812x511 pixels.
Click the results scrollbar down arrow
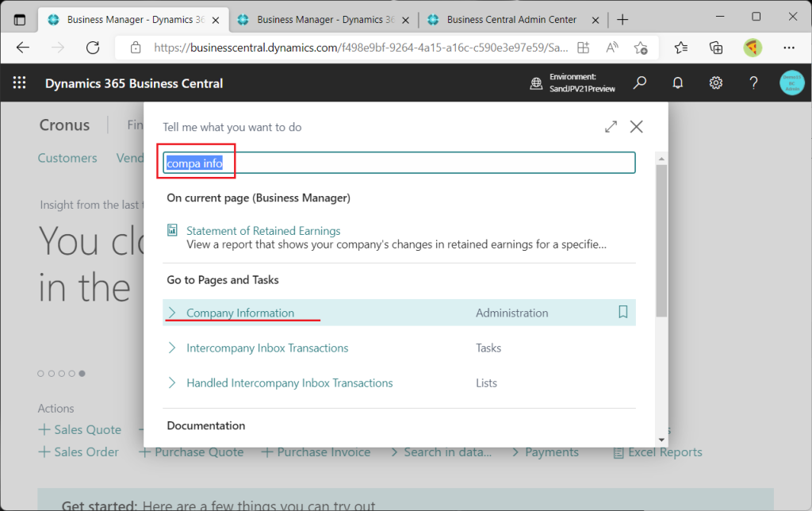tap(661, 440)
